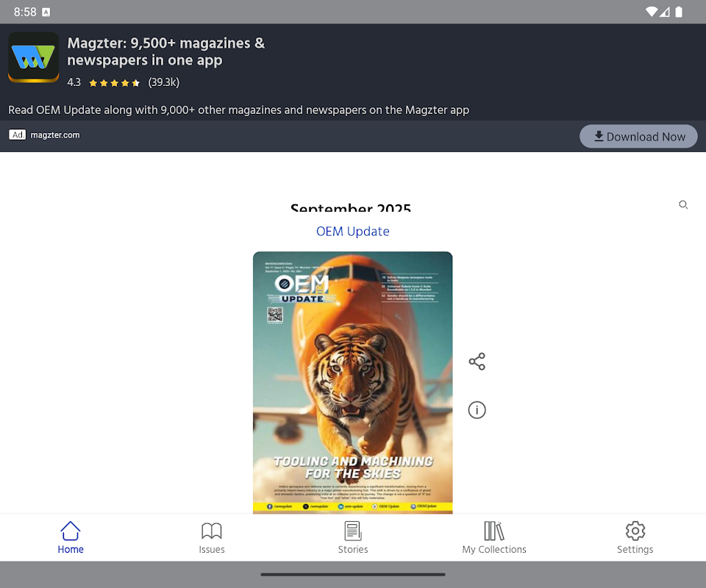Open the My Collections tab
Viewport: 706px width, 588px height.
(x=494, y=537)
